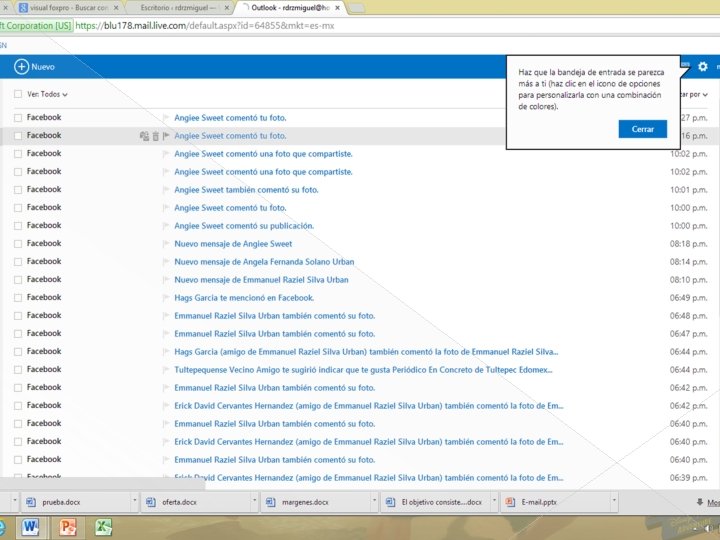Click the 06:49 p.m. timestamp
Screen dimensions: 720x540
688,298
